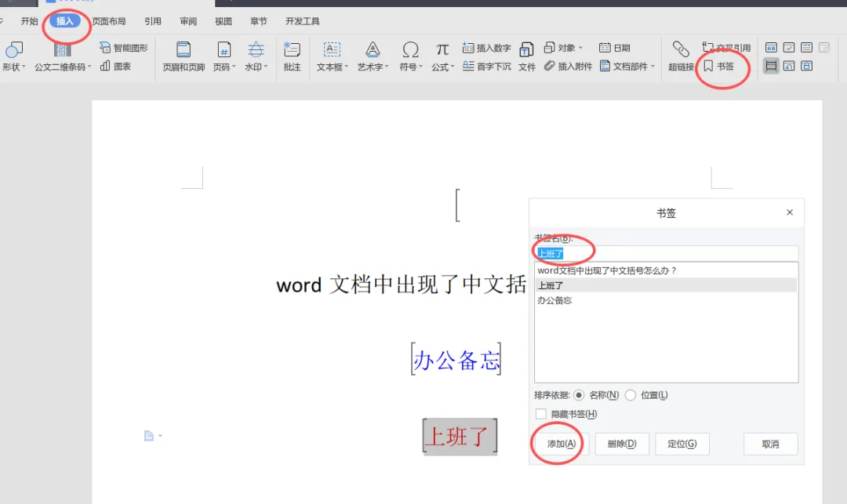The width and height of the screenshot is (847, 504).
Task: Click the 取消 button
Action: 770,444
